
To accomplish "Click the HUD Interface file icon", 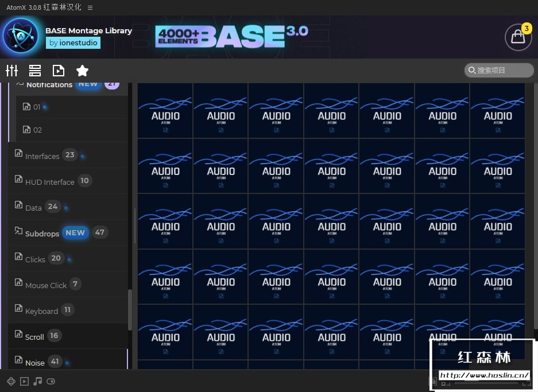I will (x=18, y=178).
